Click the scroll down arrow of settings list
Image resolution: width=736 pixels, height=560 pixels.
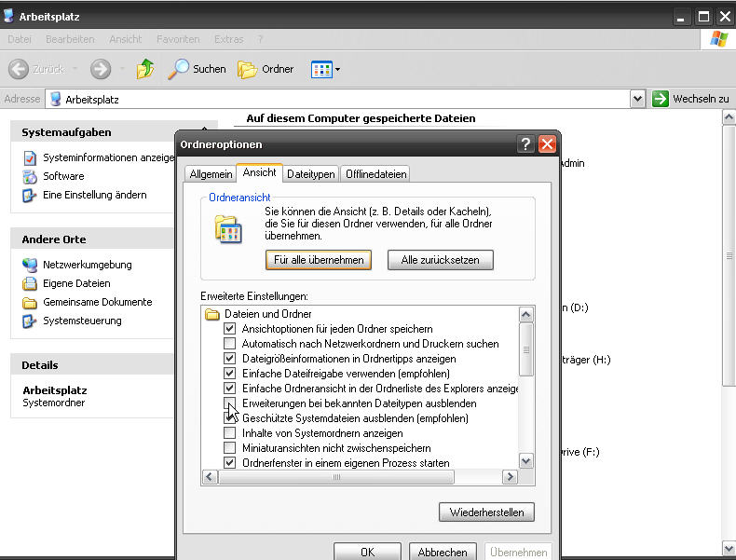tap(525, 461)
